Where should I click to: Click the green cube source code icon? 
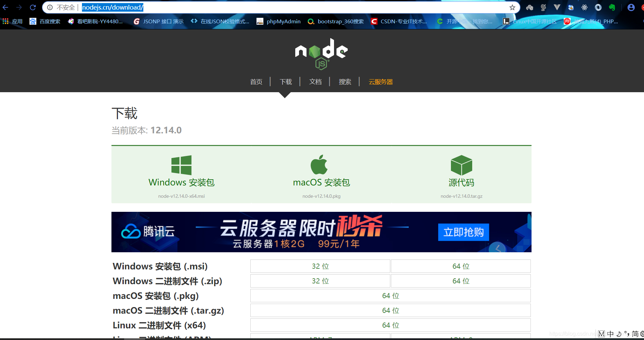(x=461, y=165)
